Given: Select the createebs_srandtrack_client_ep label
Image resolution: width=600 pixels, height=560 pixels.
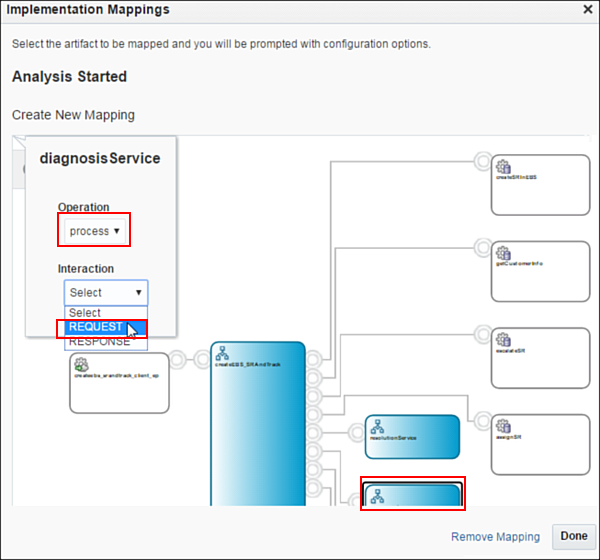Looking at the screenshot, I should tap(116, 376).
